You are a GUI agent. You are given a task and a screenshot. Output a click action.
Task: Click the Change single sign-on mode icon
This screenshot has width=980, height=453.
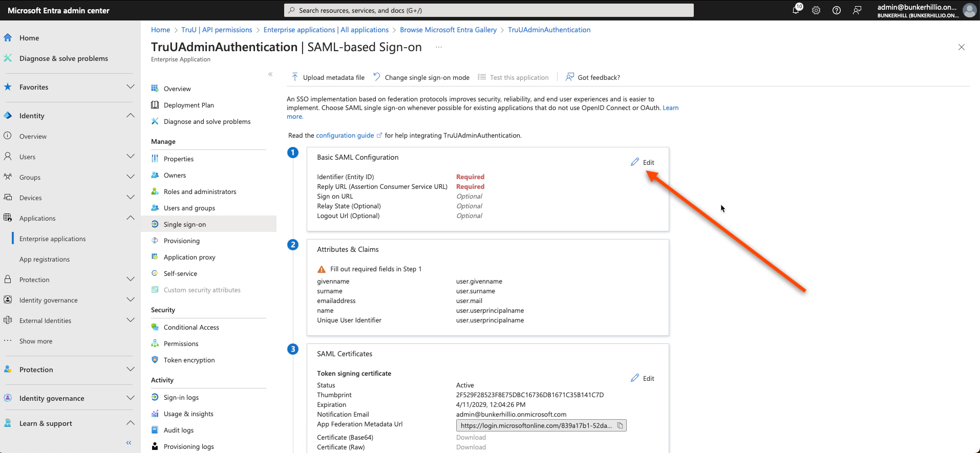coord(377,77)
